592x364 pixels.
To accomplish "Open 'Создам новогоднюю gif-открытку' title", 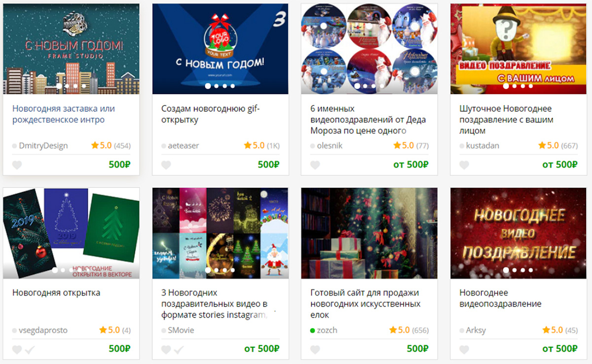I will click(211, 114).
